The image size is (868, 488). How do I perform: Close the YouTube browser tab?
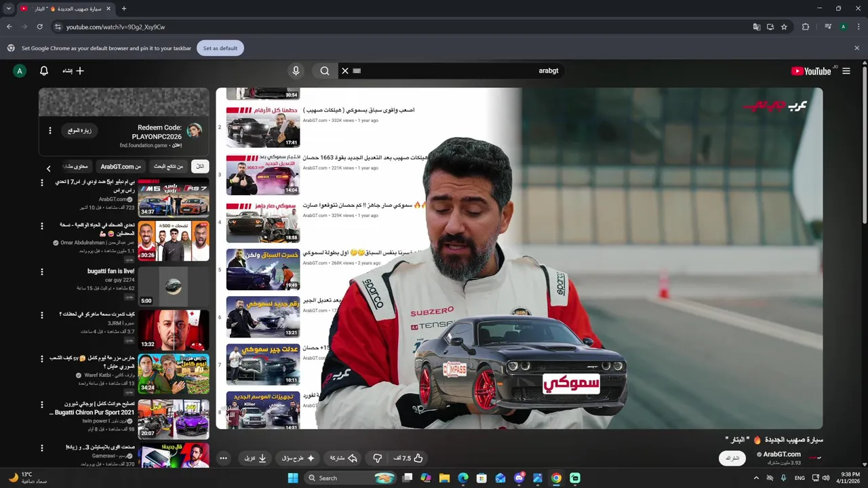coord(107,8)
